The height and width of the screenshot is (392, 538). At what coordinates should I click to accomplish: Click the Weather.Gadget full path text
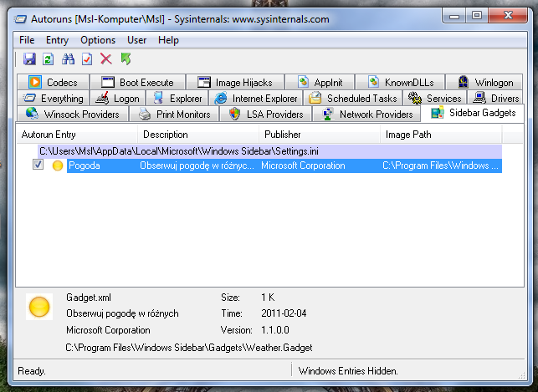click(189, 348)
